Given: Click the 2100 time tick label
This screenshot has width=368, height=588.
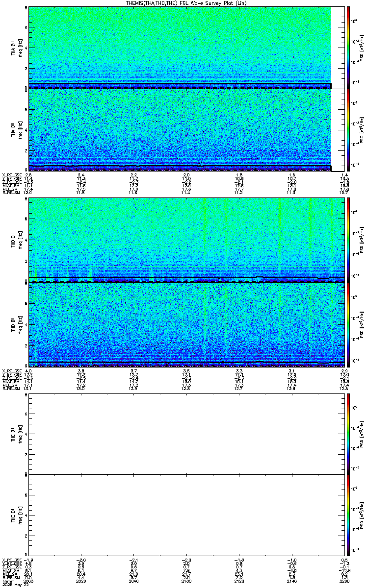Looking at the screenshot, I should tap(186, 582).
